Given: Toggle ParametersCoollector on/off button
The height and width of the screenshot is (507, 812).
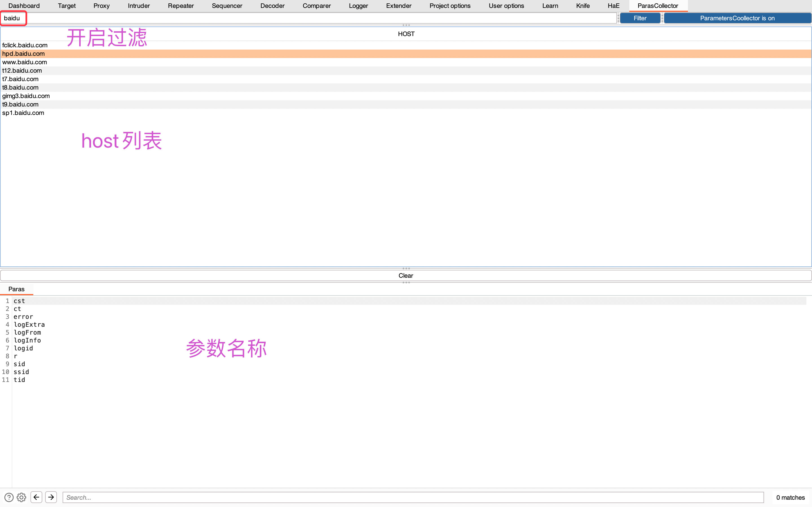Looking at the screenshot, I should coord(737,18).
